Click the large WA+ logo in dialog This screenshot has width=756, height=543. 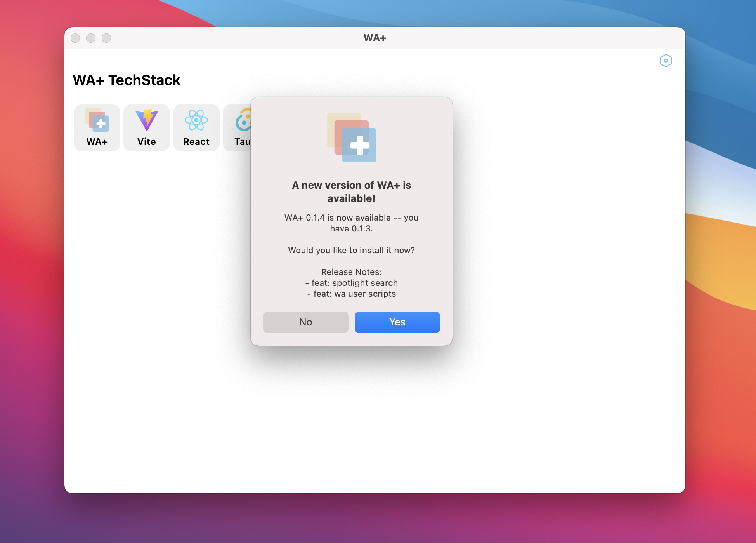click(x=352, y=137)
